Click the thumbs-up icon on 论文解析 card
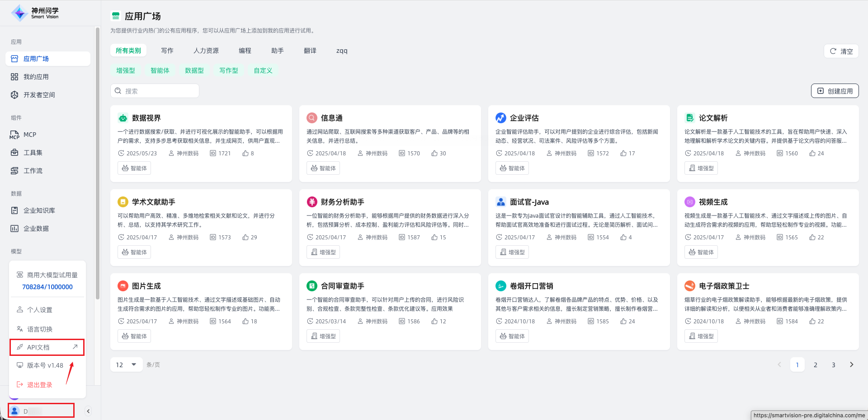Viewport: 868px width, 420px height. pos(812,154)
